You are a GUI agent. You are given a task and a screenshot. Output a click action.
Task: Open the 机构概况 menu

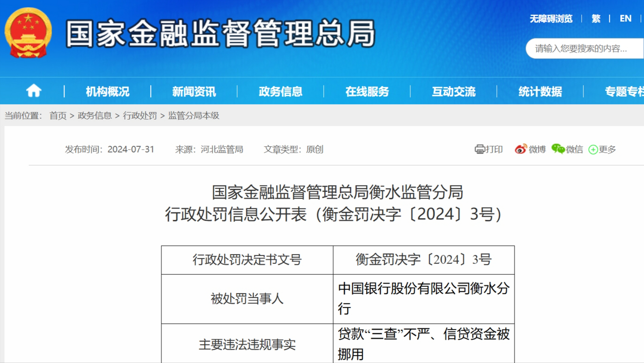click(108, 91)
